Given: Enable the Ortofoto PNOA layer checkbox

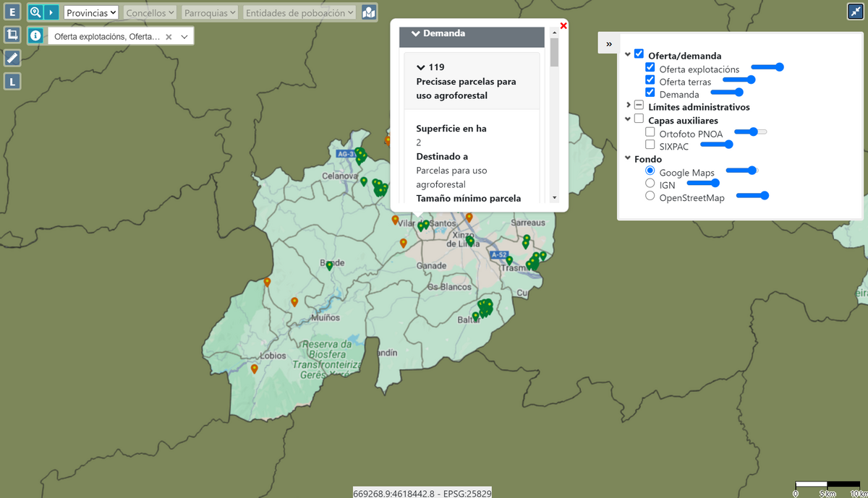Looking at the screenshot, I should [x=650, y=132].
